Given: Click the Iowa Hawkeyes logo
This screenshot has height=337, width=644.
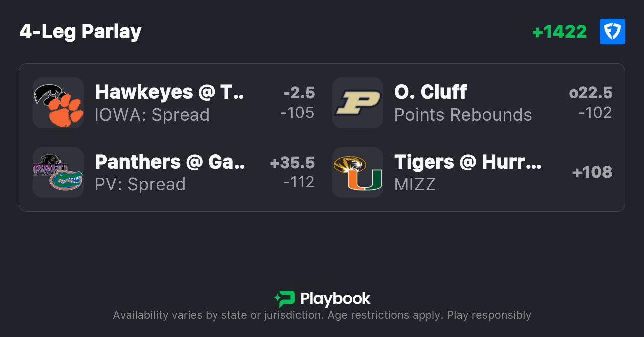Looking at the screenshot, I should [x=50, y=93].
